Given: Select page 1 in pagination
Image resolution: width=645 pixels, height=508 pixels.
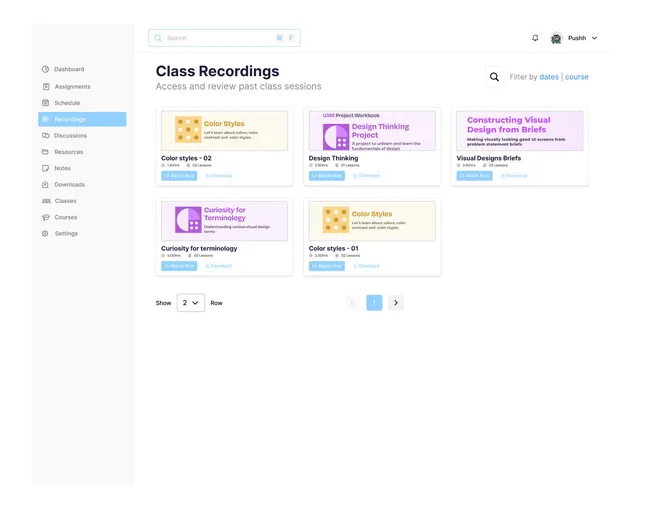Looking at the screenshot, I should (x=374, y=303).
